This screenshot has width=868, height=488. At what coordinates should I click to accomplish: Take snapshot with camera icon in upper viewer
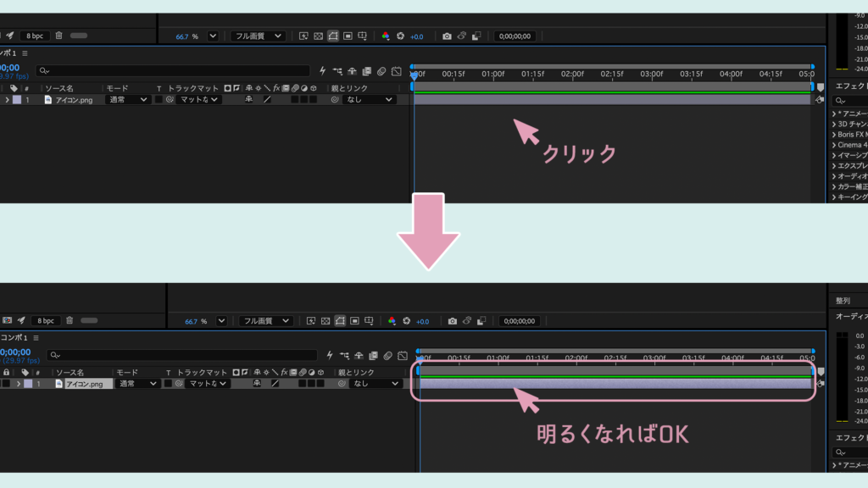pos(447,36)
